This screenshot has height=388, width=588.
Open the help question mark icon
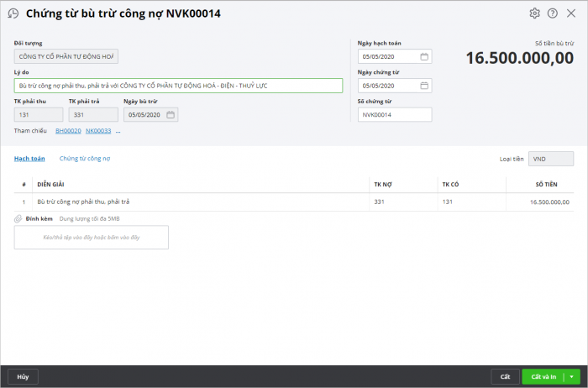553,13
